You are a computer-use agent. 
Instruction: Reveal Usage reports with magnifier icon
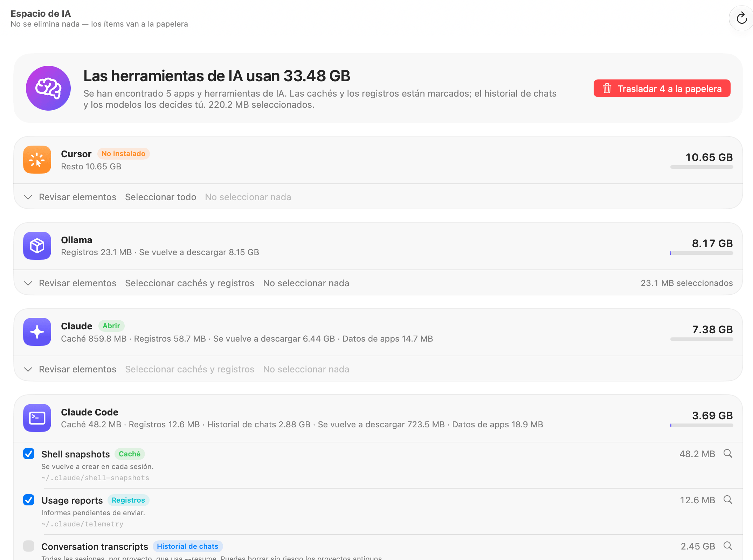tap(728, 500)
